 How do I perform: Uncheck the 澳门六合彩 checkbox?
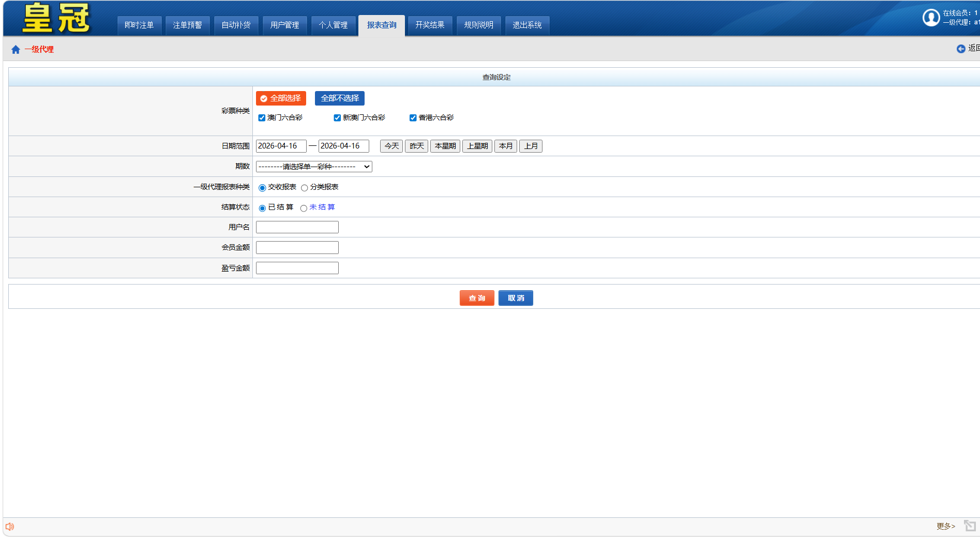click(262, 118)
